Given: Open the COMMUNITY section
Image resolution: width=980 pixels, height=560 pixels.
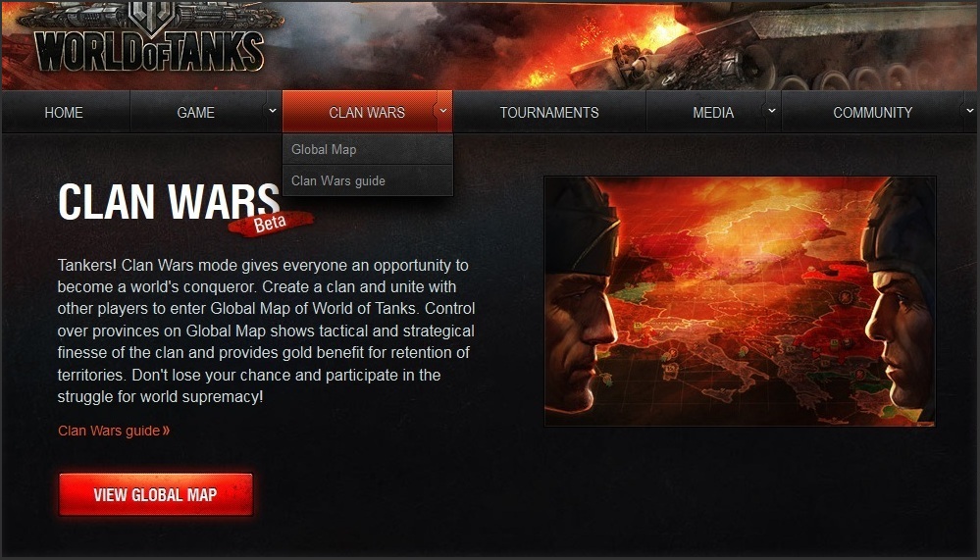Looking at the screenshot, I should 872,113.
